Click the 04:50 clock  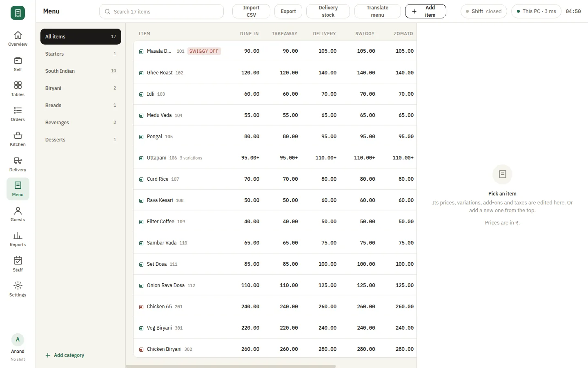573,11
